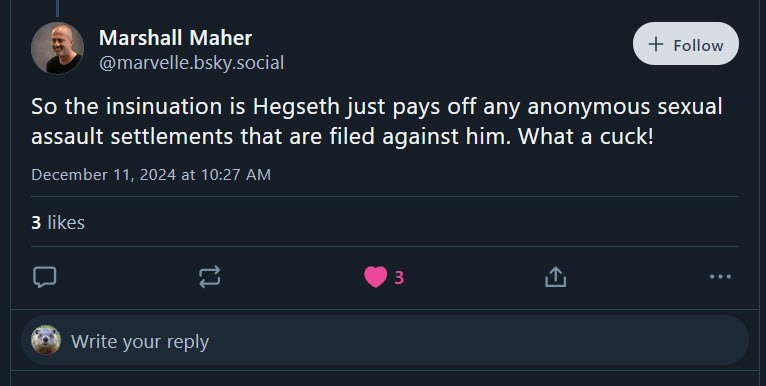Click the thread connector line above avatar
Image resolution: width=766 pixels, height=386 pixels.
pos(57,8)
